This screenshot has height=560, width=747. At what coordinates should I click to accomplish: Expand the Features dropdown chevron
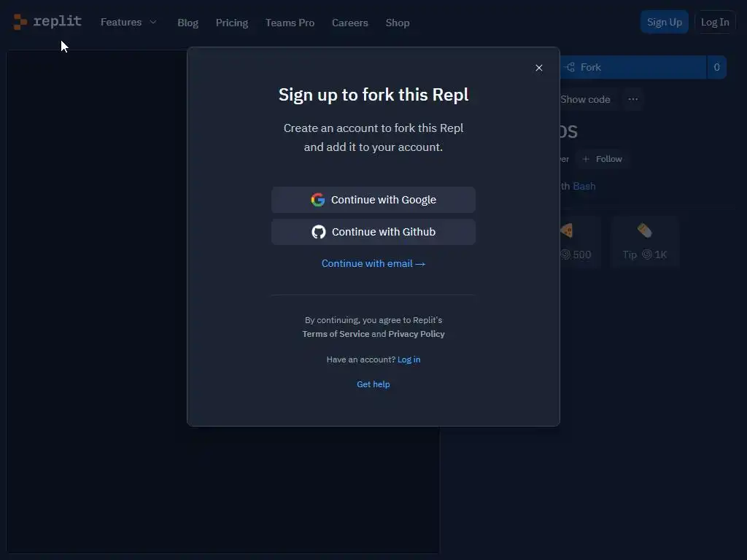[x=153, y=23]
